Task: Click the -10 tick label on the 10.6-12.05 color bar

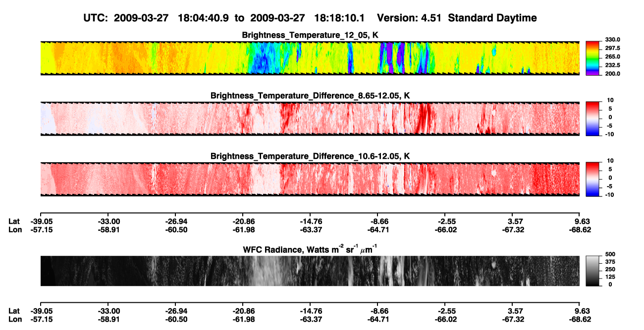Action: [610, 195]
